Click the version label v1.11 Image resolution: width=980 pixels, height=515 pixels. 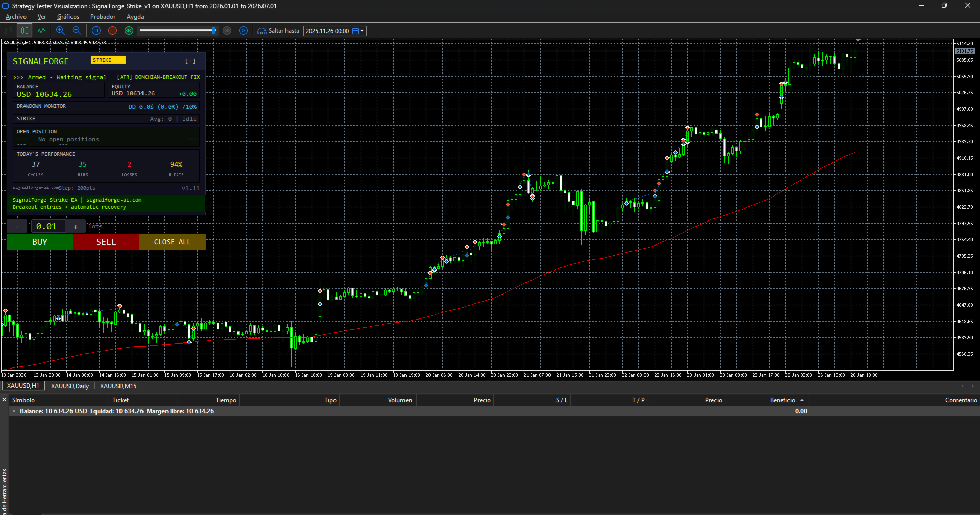coord(190,188)
